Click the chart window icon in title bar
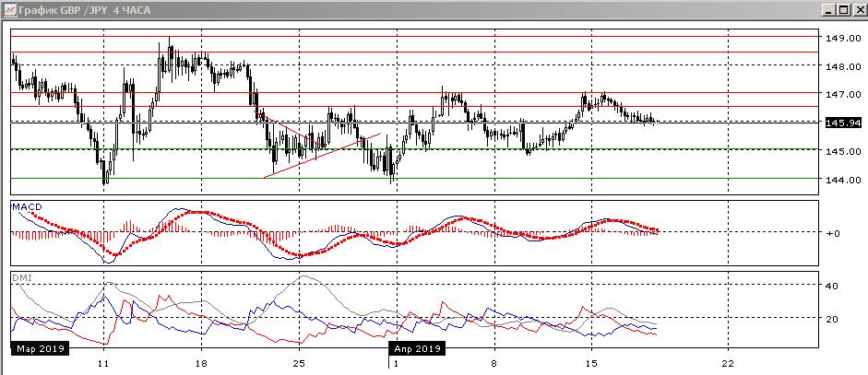This screenshot has width=868, height=375. tap(9, 9)
